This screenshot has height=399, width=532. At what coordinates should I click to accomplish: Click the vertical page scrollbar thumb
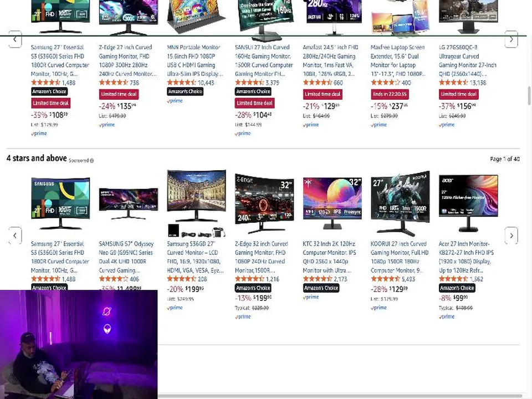529,96
